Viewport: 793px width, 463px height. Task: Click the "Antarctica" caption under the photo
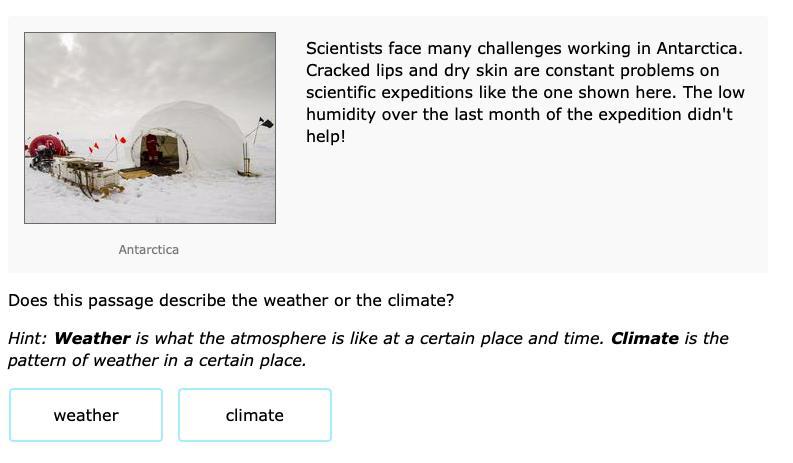click(x=148, y=249)
